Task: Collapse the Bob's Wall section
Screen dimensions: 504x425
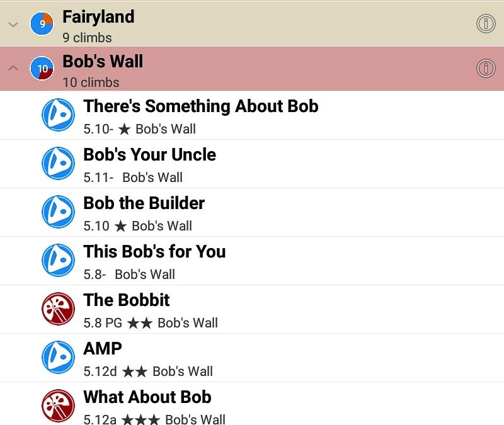Action: [x=13, y=69]
